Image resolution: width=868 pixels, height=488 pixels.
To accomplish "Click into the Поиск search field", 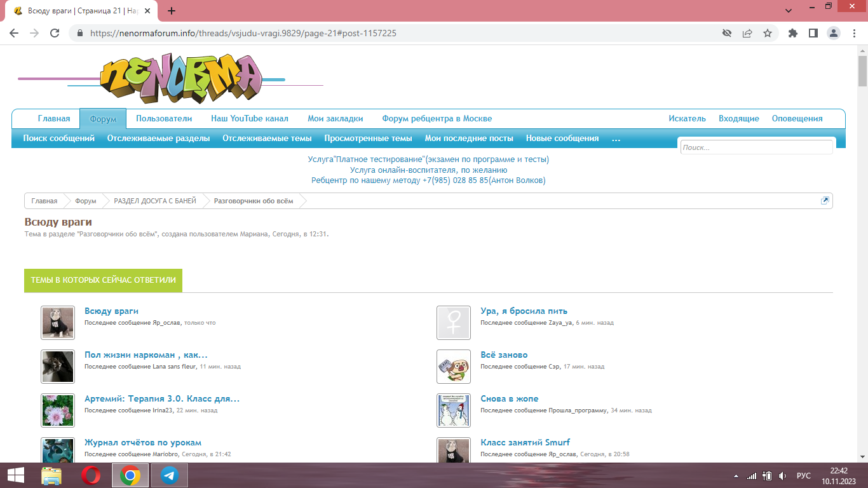I will click(x=756, y=147).
